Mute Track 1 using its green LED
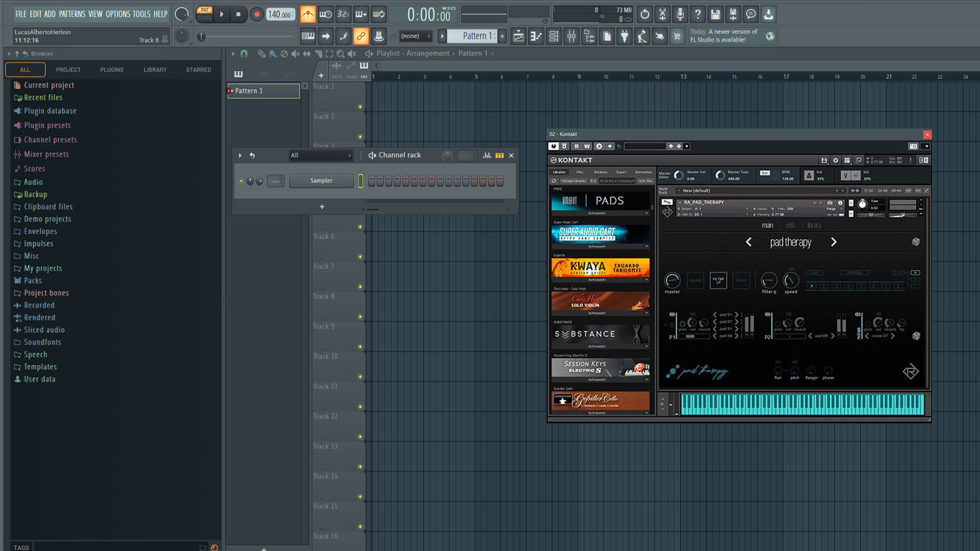The width and height of the screenshot is (980, 551). (360, 107)
